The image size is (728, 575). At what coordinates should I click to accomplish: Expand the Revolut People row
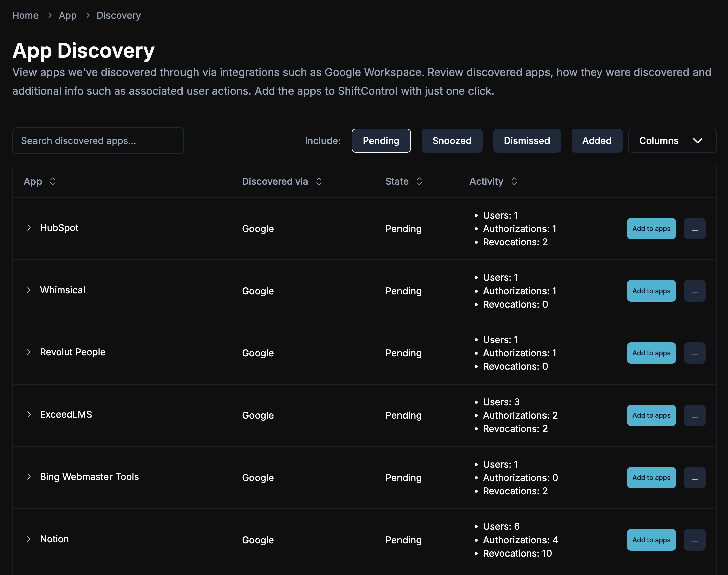[x=29, y=352]
